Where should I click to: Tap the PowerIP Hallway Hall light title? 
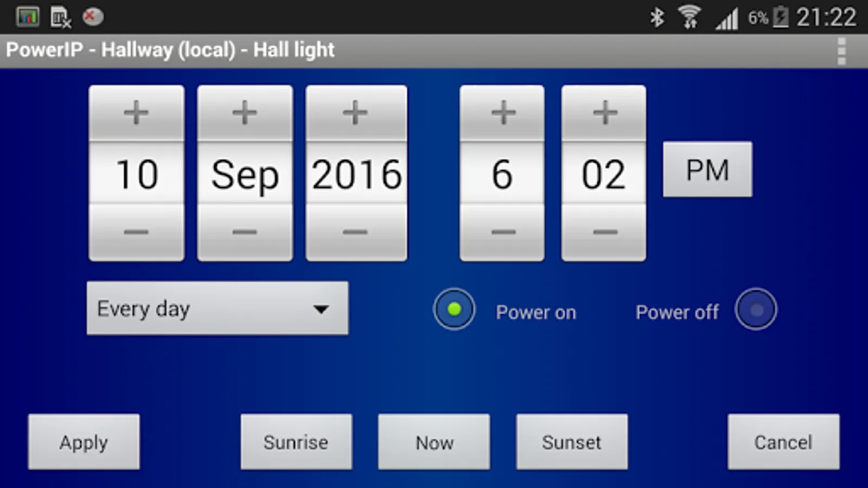pyautogui.click(x=170, y=50)
